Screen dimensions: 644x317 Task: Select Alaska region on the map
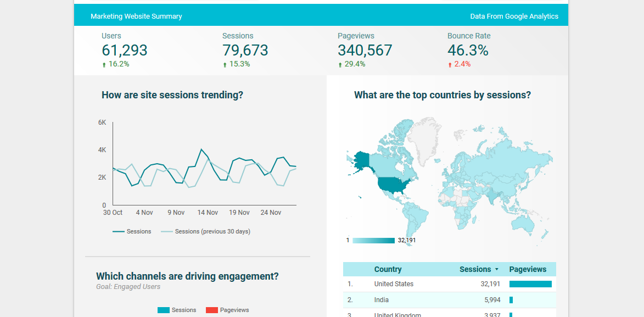pyautogui.click(x=360, y=161)
